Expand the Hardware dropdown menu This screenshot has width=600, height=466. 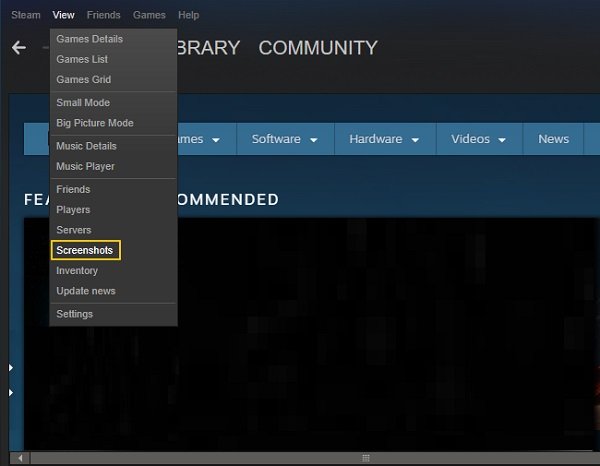(384, 139)
